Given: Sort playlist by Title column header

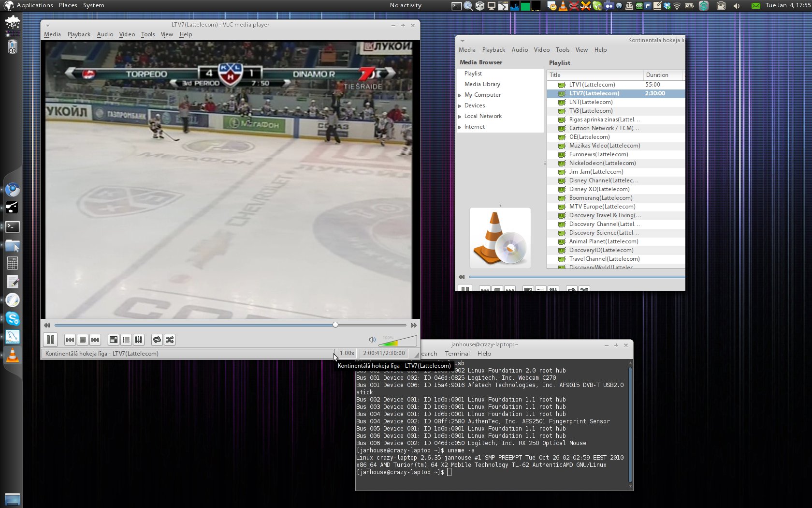Looking at the screenshot, I should click(x=595, y=75).
